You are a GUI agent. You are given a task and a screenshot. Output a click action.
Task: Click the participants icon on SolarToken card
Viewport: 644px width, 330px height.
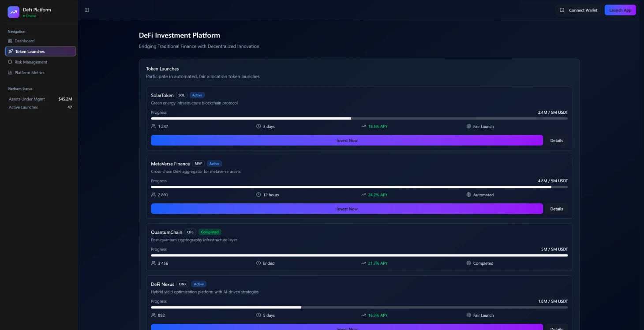pyautogui.click(x=154, y=126)
